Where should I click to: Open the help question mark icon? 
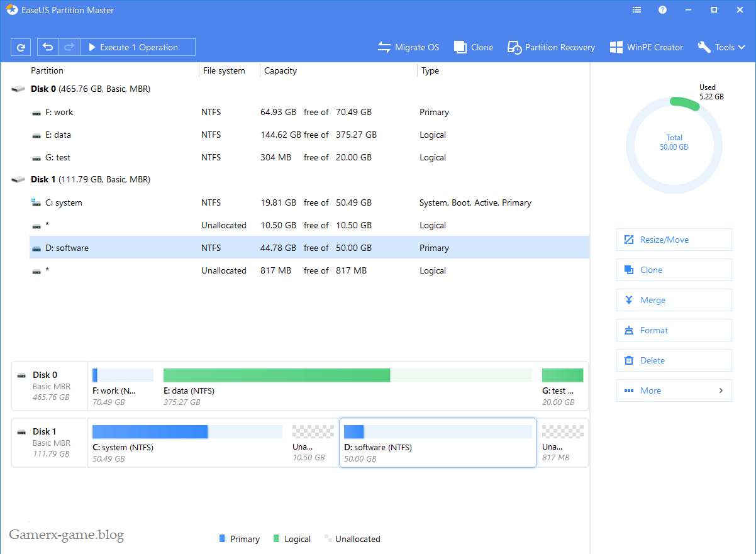click(662, 10)
